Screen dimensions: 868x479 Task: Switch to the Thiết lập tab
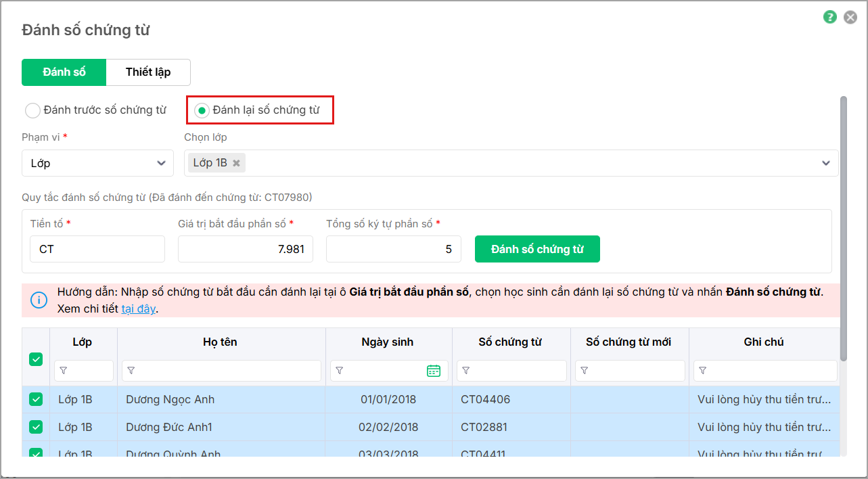tap(148, 72)
